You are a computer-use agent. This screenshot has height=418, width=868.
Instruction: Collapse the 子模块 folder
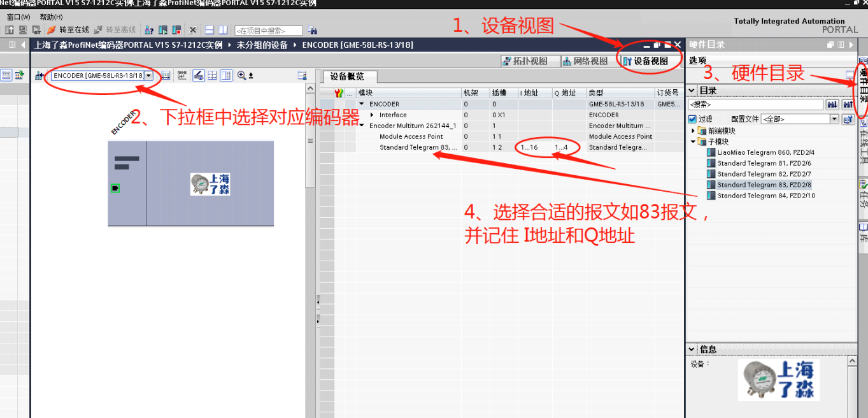694,141
